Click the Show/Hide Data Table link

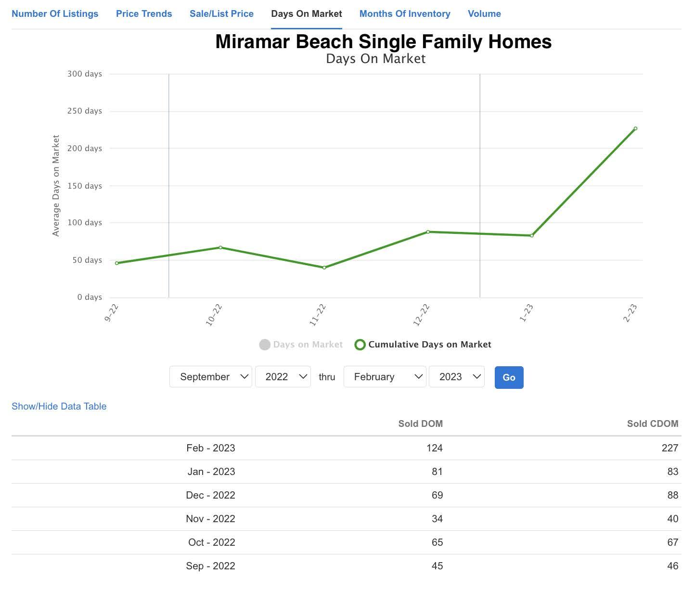59,406
